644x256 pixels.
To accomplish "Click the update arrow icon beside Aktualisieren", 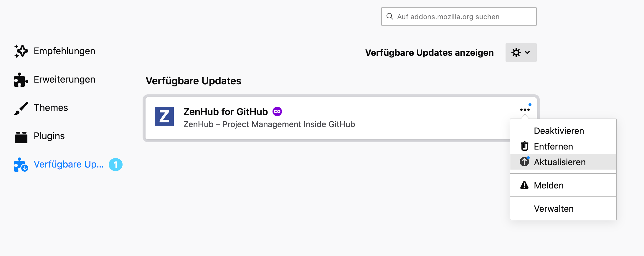I will pos(524,162).
